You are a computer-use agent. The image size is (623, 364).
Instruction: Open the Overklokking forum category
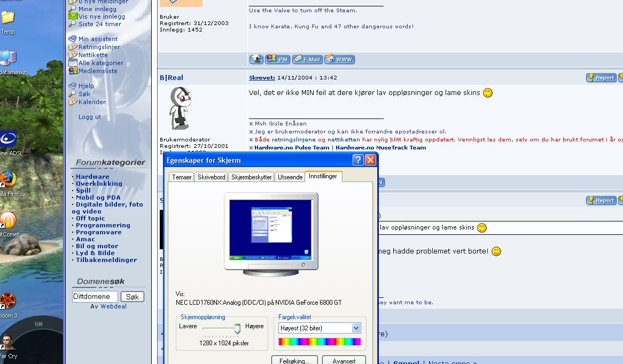tap(99, 184)
